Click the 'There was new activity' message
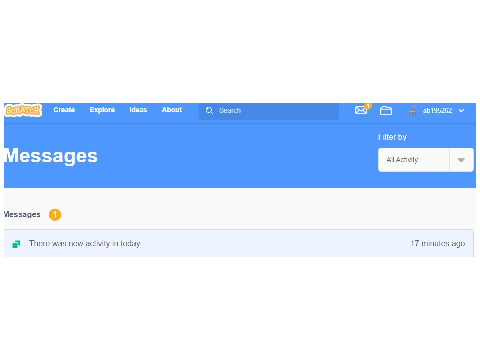The image size is (480, 360). [84, 244]
